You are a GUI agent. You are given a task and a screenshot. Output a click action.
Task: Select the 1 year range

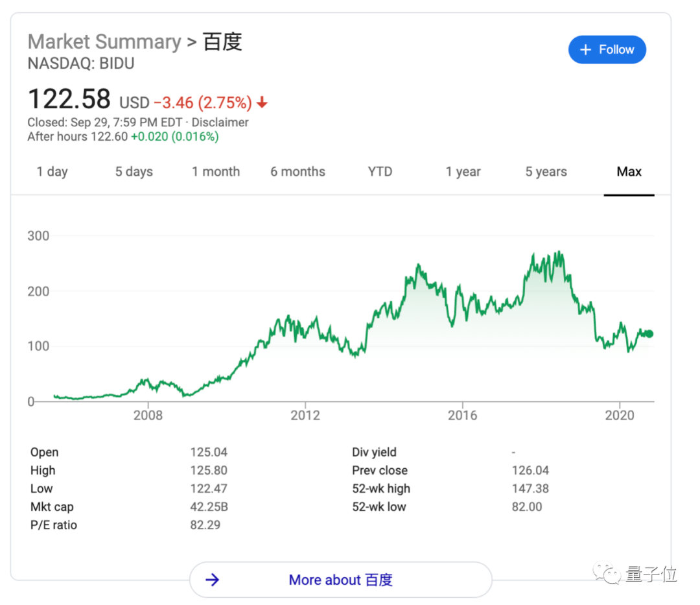[463, 172]
